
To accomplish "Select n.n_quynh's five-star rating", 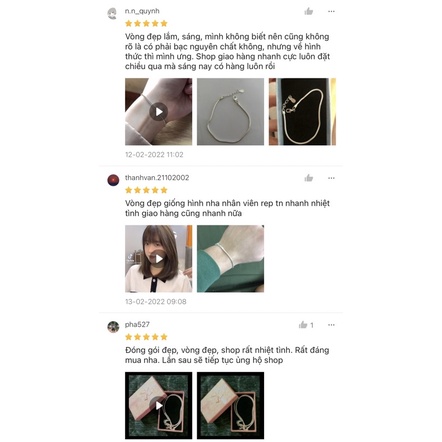I will point(146,23).
